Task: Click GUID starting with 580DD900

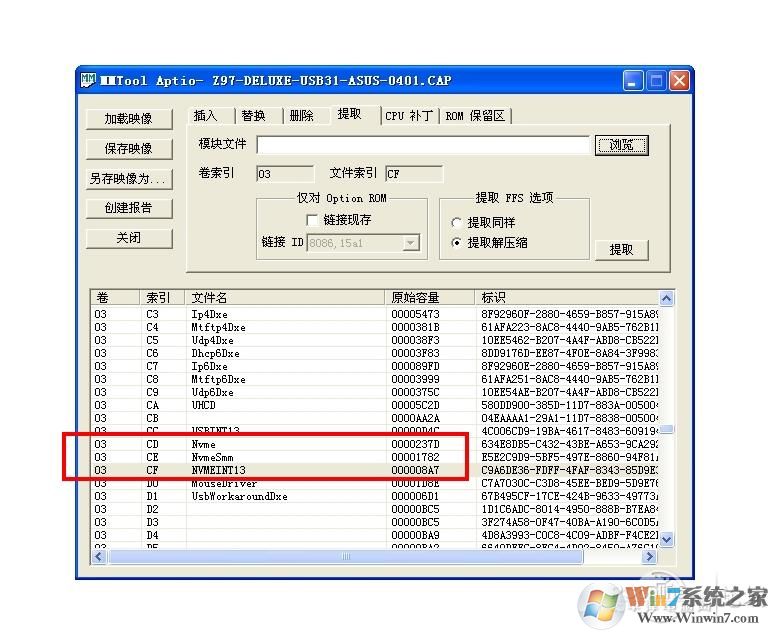Action: coord(569,405)
